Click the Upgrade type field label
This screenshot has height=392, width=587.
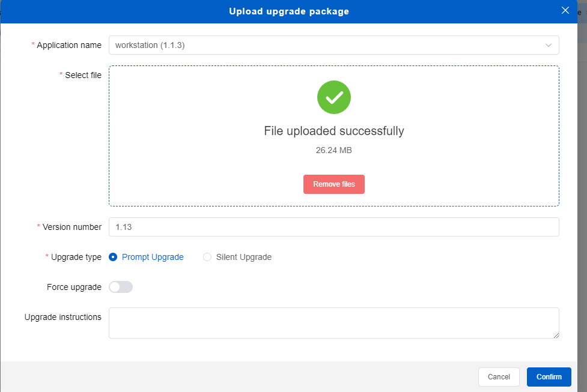click(76, 257)
